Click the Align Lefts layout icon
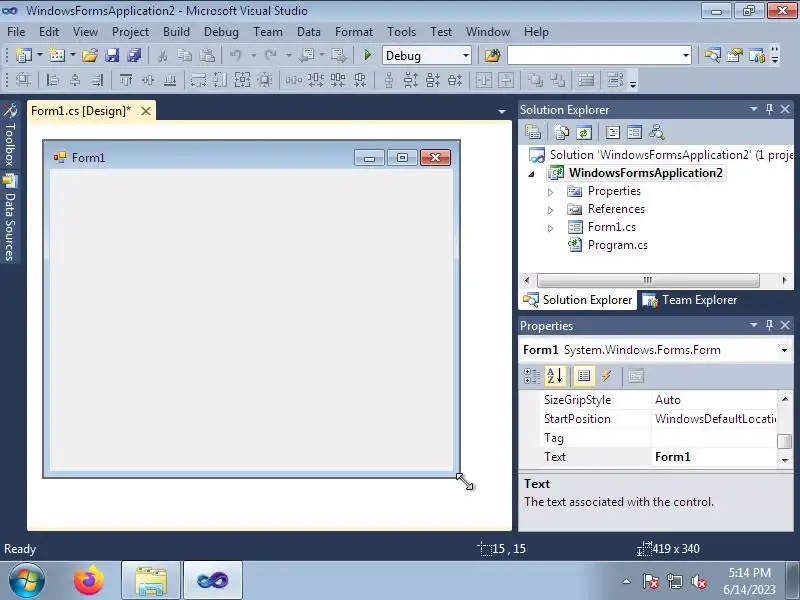 [x=53, y=80]
